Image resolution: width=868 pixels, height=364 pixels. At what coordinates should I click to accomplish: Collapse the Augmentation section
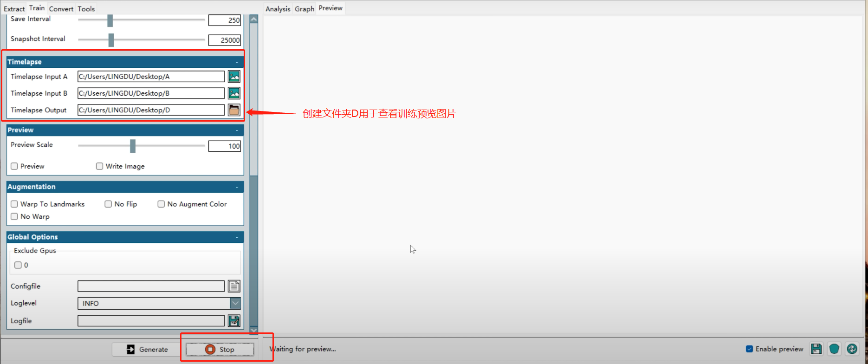click(237, 187)
